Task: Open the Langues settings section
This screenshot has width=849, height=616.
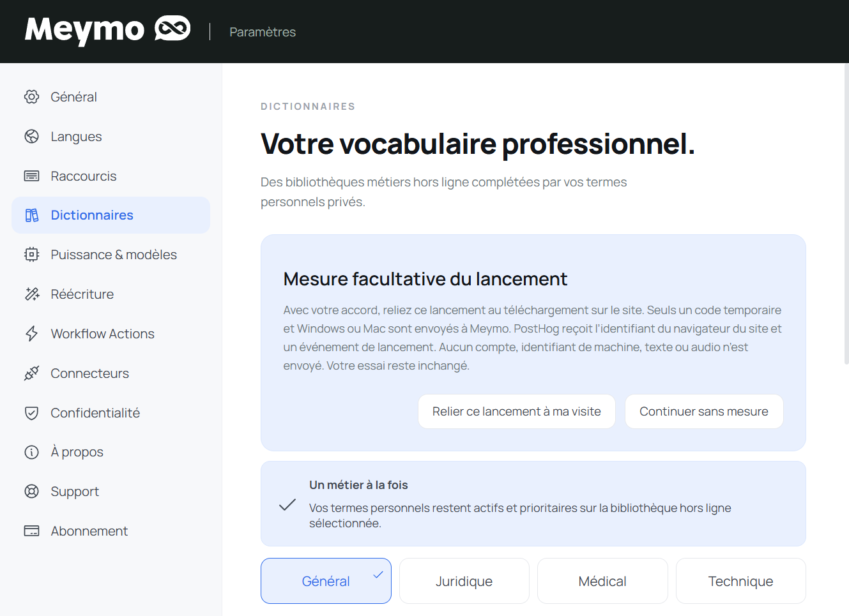Action: (x=111, y=137)
